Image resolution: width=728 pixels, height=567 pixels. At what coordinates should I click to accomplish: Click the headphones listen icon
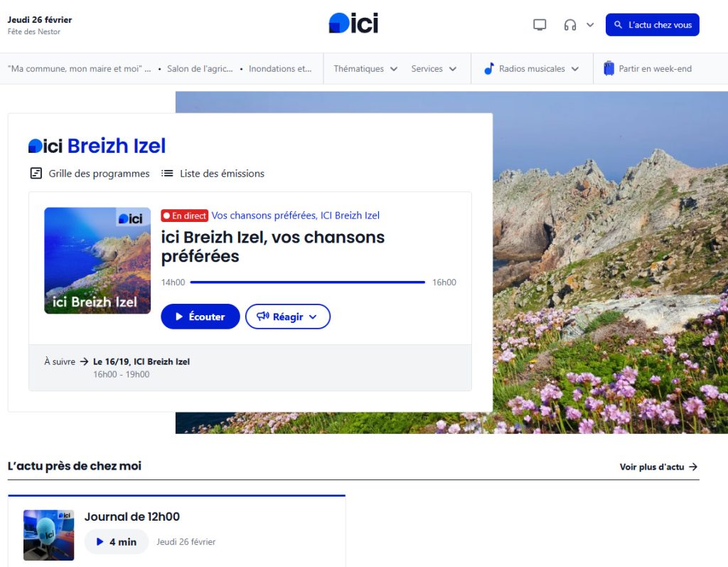coord(570,25)
